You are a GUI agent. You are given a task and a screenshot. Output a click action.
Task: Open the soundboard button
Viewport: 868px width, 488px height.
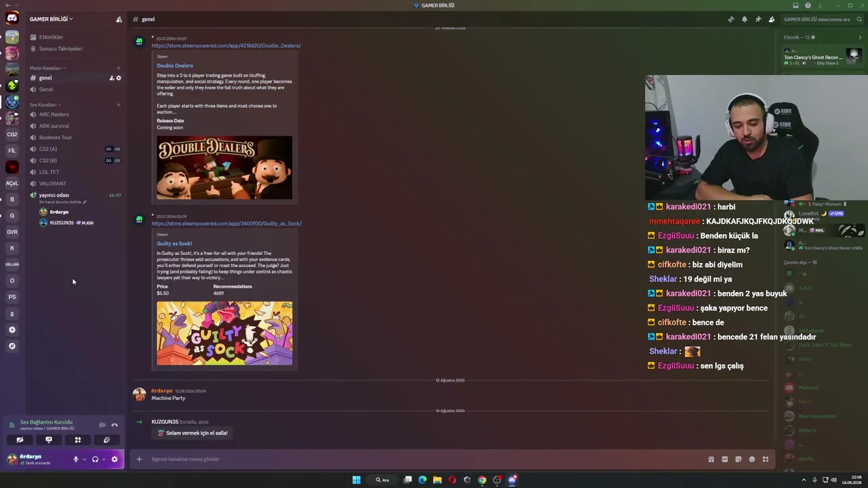click(106, 440)
